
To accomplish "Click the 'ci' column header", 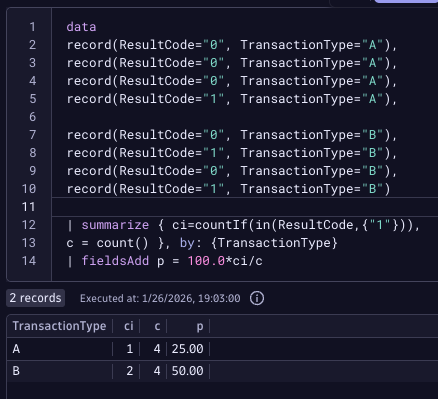I will click(x=129, y=326).
